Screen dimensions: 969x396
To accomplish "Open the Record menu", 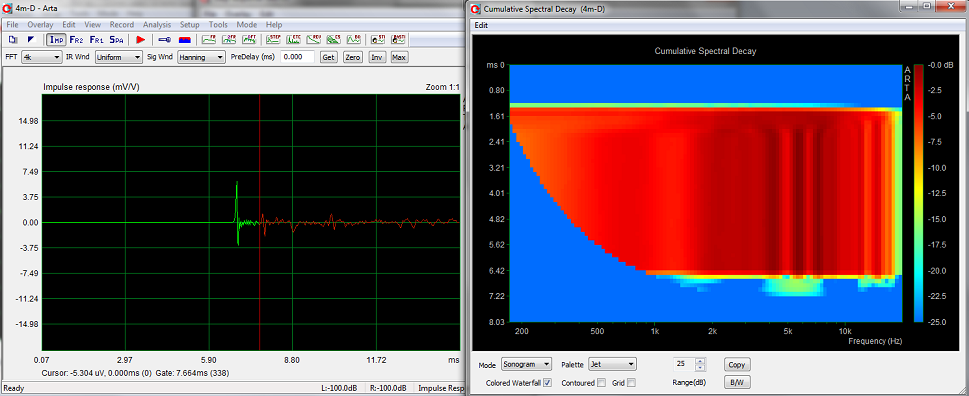I will [x=122, y=25].
